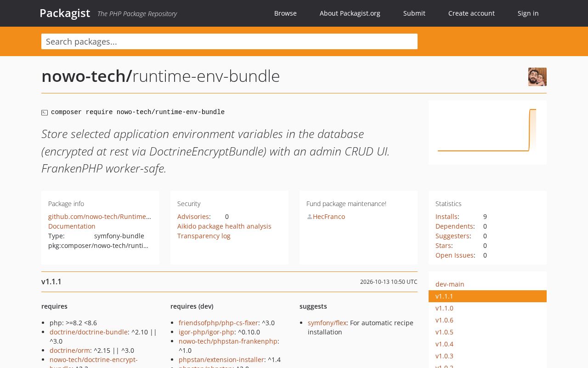Select version v1.1.1 in list
This screenshot has height=368, width=588.
point(487,296)
